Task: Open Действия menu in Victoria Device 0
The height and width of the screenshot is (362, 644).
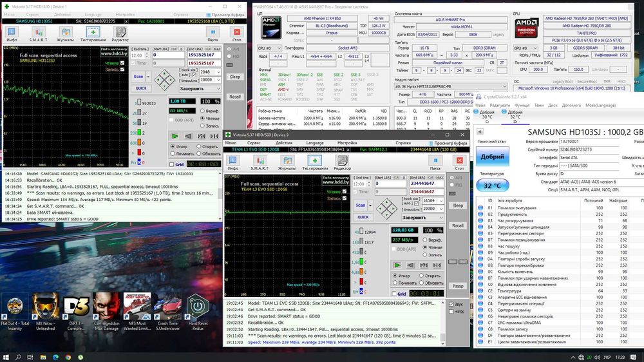Action: [284, 143]
